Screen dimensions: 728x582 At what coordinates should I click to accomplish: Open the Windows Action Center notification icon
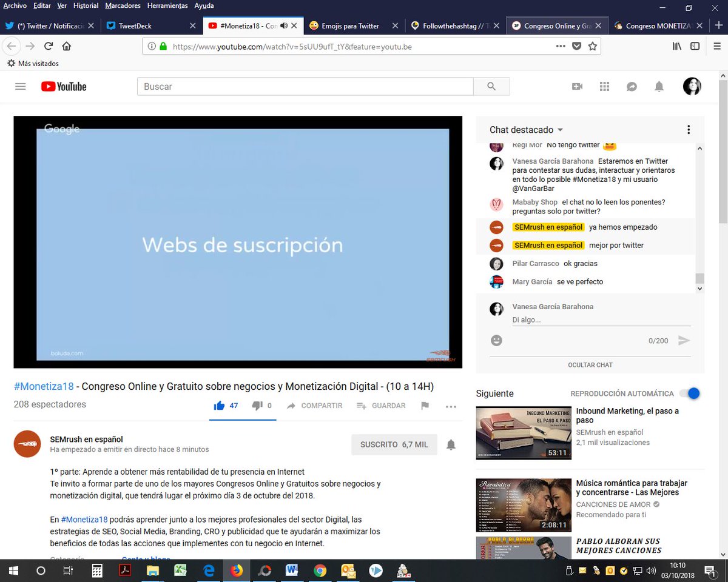[x=709, y=570]
